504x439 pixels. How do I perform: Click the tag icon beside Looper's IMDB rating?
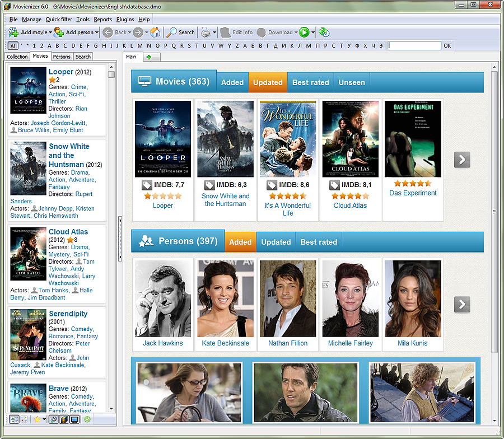146,185
